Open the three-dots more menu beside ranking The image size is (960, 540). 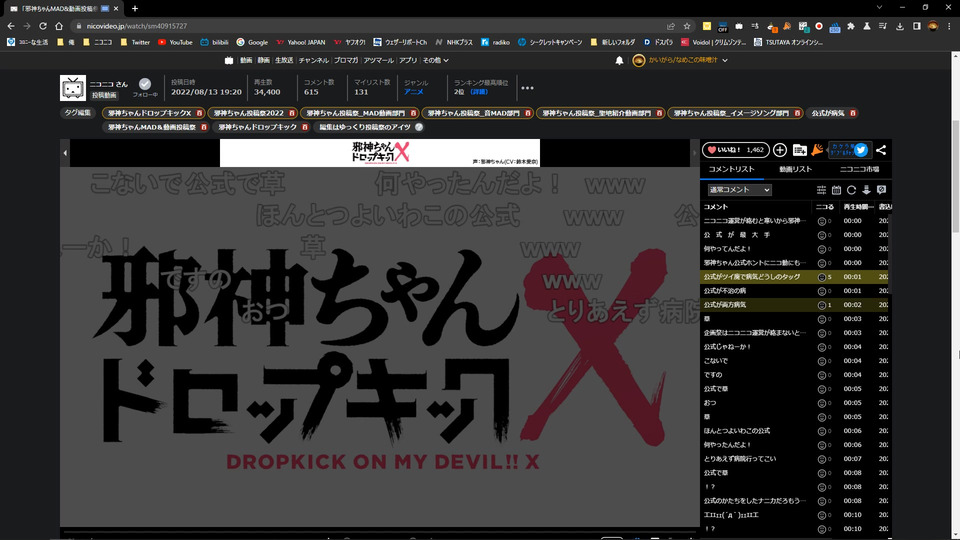tap(527, 88)
